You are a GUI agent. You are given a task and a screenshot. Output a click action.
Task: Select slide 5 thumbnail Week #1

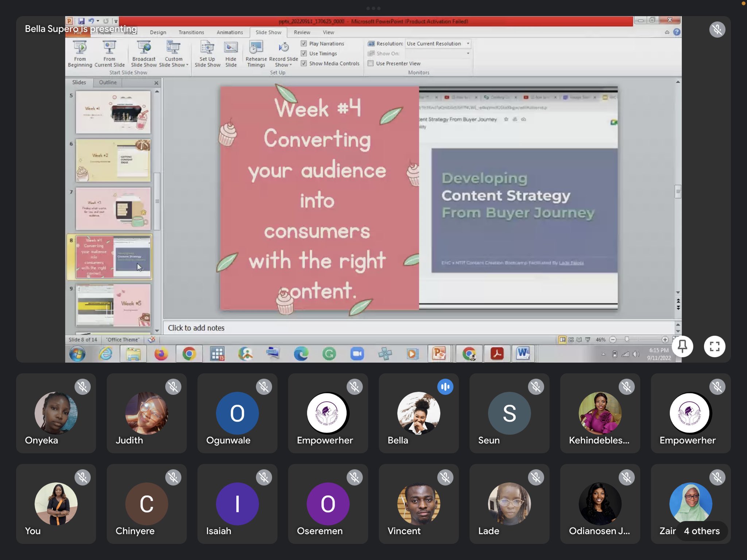pyautogui.click(x=113, y=112)
